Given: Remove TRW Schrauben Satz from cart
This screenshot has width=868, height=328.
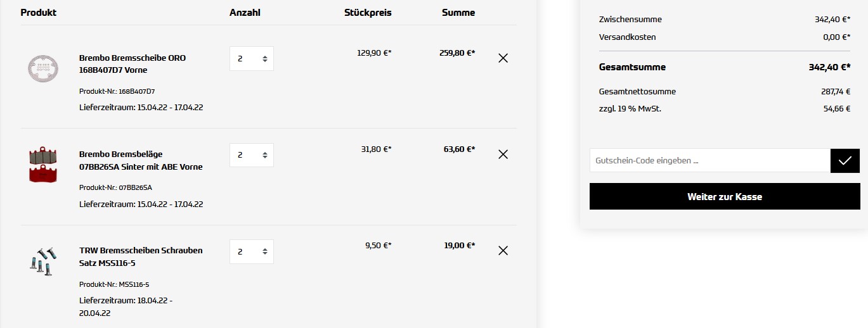Looking at the screenshot, I should (x=503, y=251).
